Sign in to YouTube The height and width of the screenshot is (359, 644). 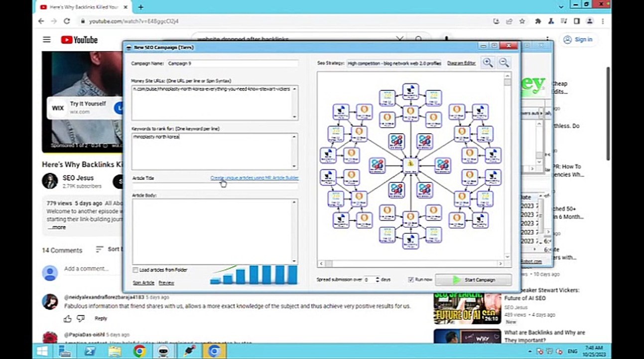[578, 40]
